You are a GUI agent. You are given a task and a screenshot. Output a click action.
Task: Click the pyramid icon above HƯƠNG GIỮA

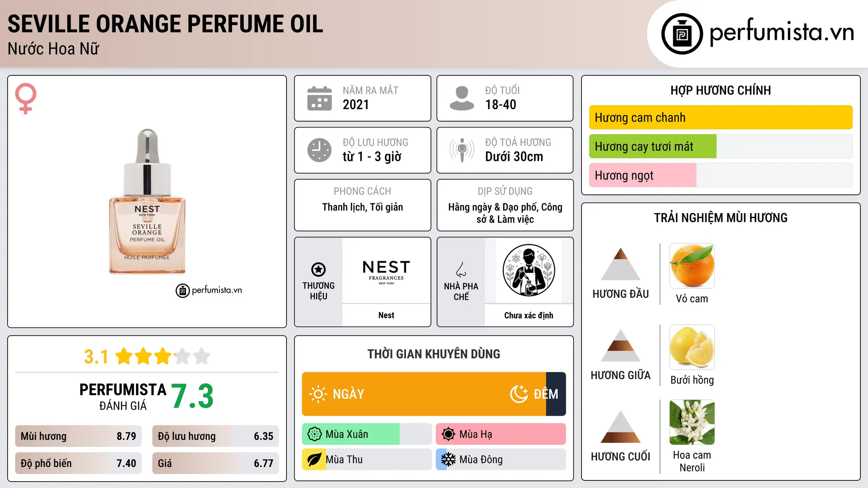(620, 345)
